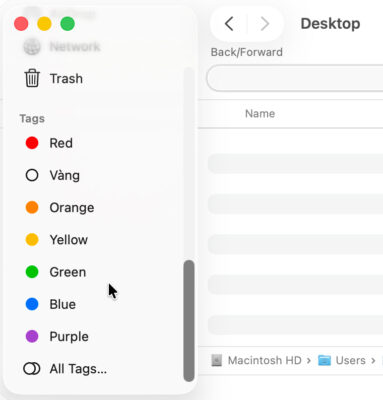Click the Network globe icon
Screen dimensions: 383x400
[32, 46]
